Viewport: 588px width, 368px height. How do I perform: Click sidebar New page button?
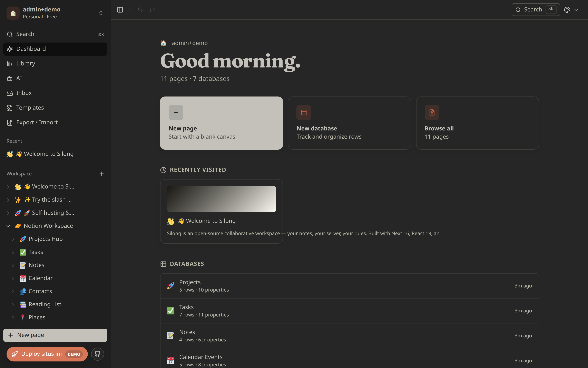(x=55, y=335)
